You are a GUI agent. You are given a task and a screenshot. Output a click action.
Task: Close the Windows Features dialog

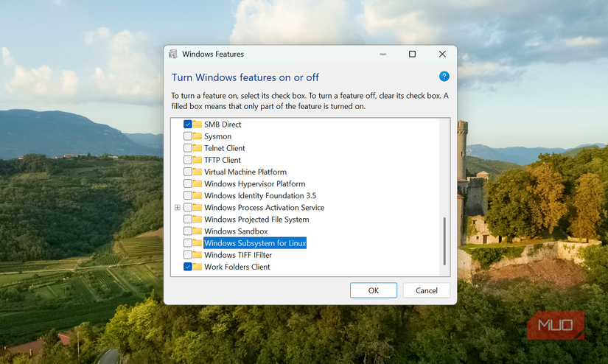click(442, 54)
